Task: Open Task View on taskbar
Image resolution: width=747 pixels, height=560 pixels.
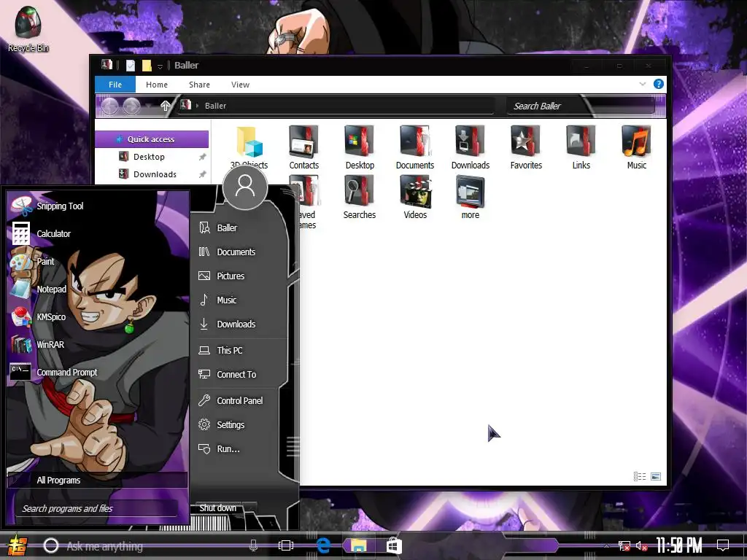Action: (x=286, y=545)
